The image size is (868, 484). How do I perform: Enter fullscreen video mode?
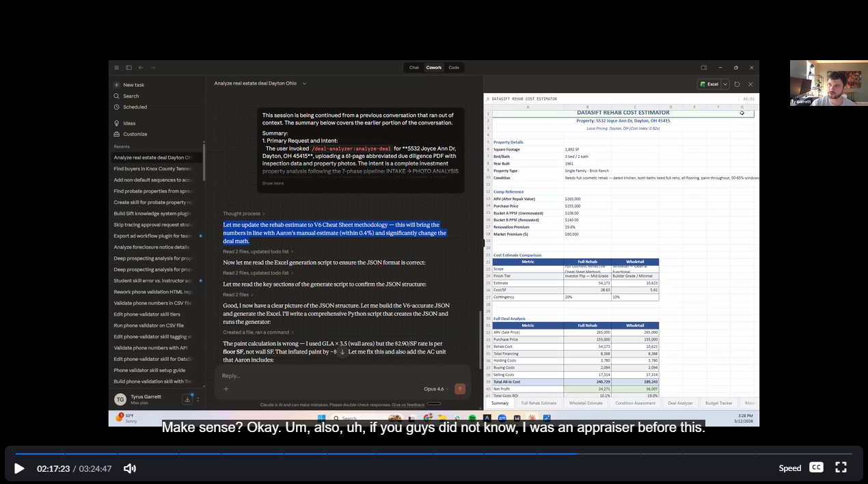[x=841, y=468]
